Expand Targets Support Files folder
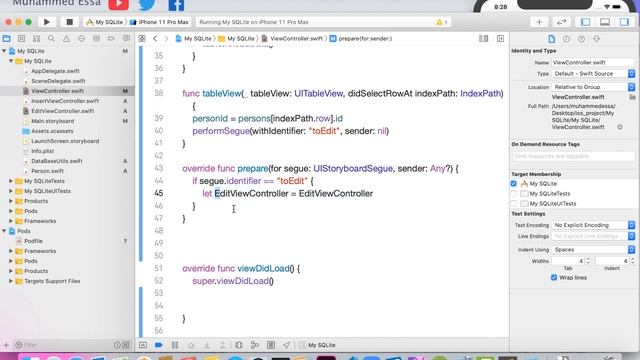This screenshot has width=640, height=360. coord(11,281)
